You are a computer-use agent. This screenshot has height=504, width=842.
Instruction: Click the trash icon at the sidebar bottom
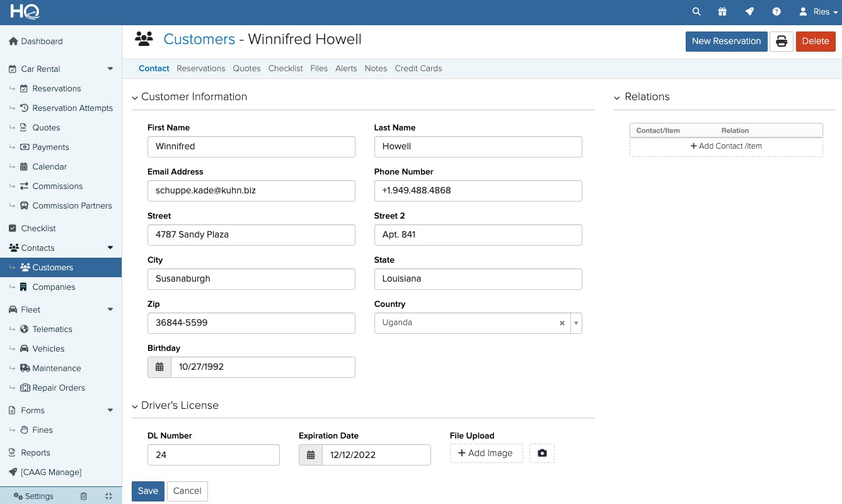click(x=84, y=496)
